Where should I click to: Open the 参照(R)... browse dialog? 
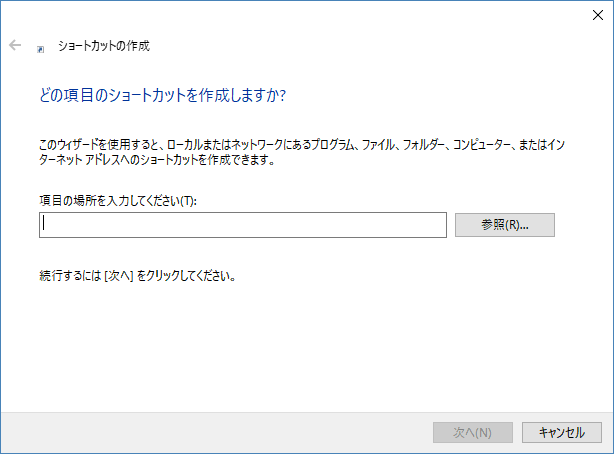pyautogui.click(x=505, y=225)
